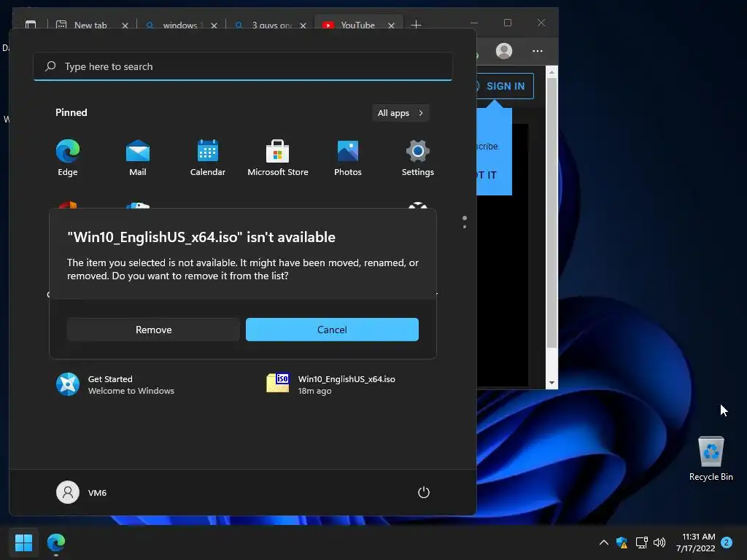The width and height of the screenshot is (747, 560).
Task: Launch Calendar from the pinned apps
Action: click(208, 157)
